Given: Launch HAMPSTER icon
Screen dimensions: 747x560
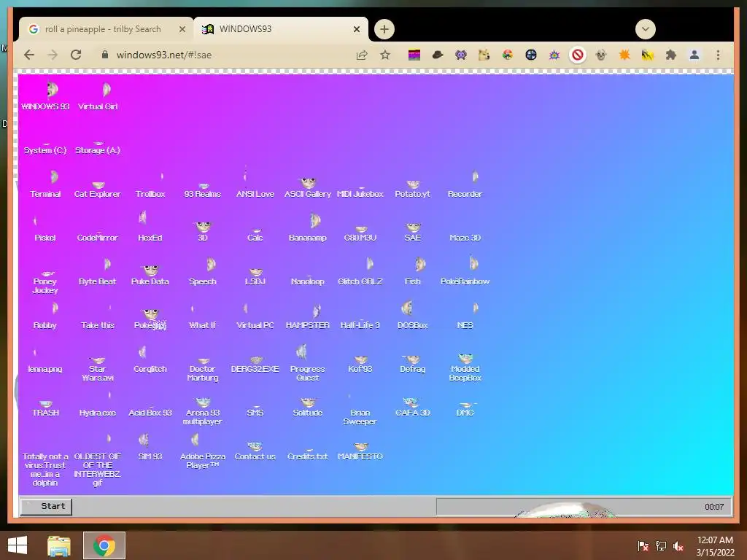Looking at the screenshot, I should click(x=308, y=318).
